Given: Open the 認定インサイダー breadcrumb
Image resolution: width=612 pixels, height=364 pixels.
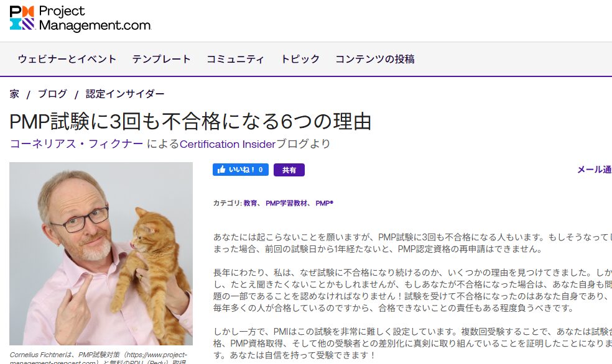Looking at the screenshot, I should tap(125, 94).
